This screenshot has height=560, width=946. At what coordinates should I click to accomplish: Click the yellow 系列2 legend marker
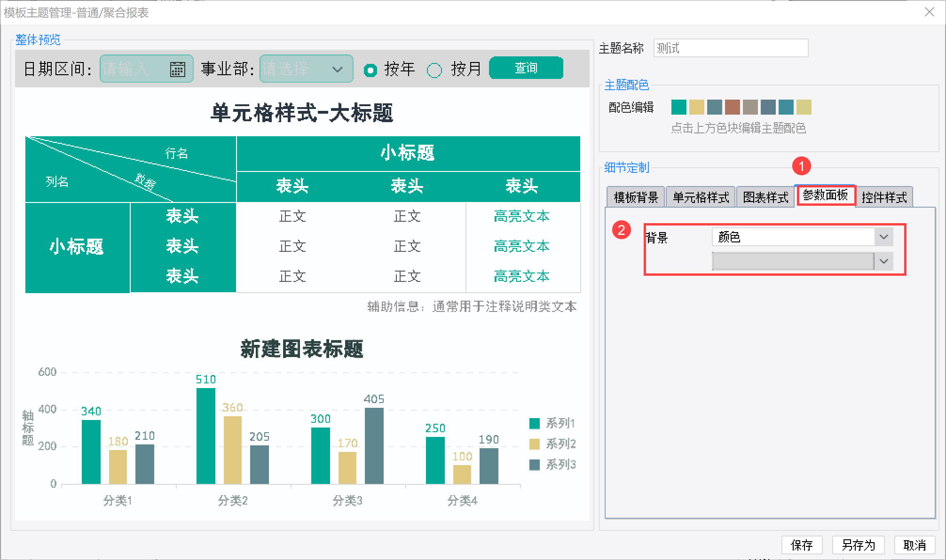click(x=534, y=444)
